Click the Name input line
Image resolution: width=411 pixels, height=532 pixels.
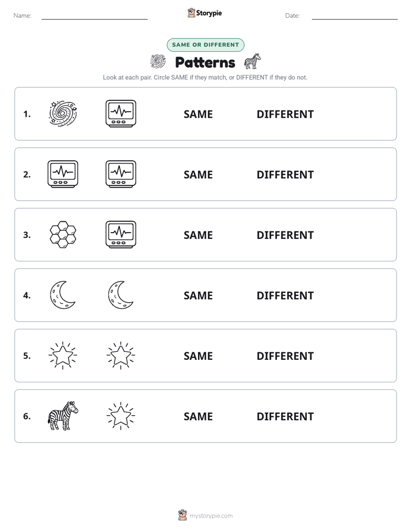point(94,16)
